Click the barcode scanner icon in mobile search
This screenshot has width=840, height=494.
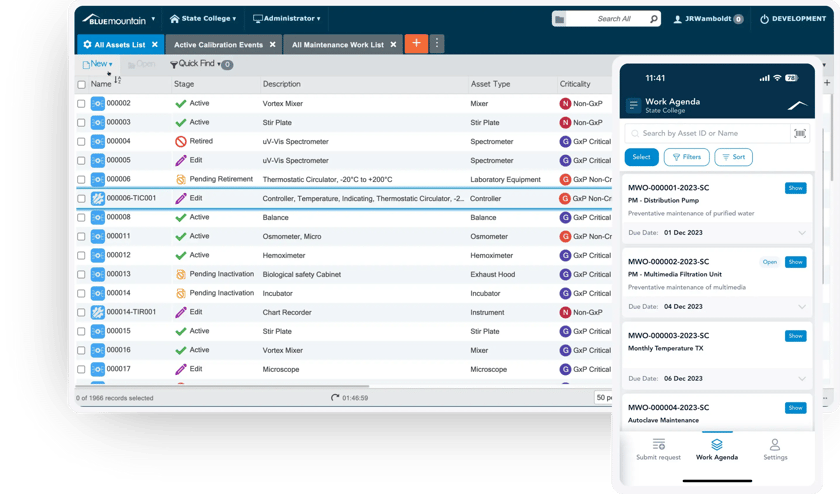[x=800, y=133]
